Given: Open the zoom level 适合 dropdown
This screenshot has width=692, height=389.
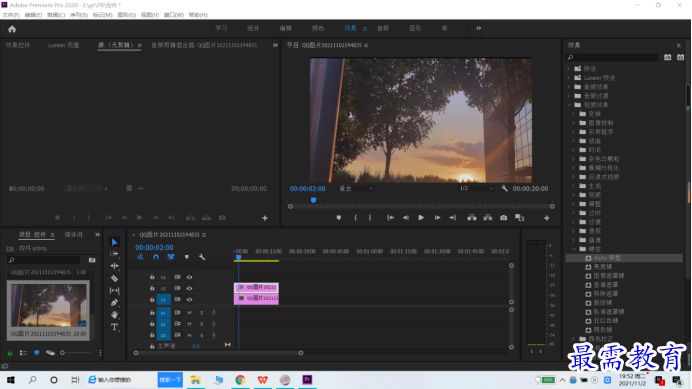Looking at the screenshot, I should pyautogui.click(x=356, y=189).
